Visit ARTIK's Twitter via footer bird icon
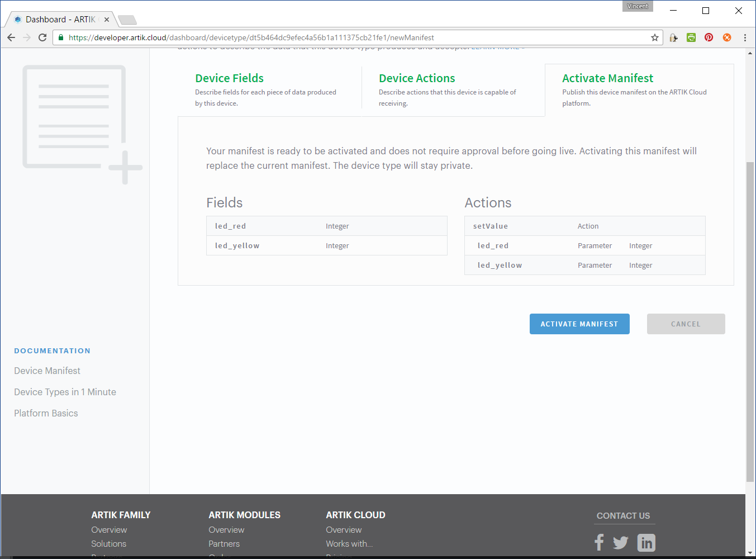Viewport: 756px width, 559px height. (x=620, y=542)
